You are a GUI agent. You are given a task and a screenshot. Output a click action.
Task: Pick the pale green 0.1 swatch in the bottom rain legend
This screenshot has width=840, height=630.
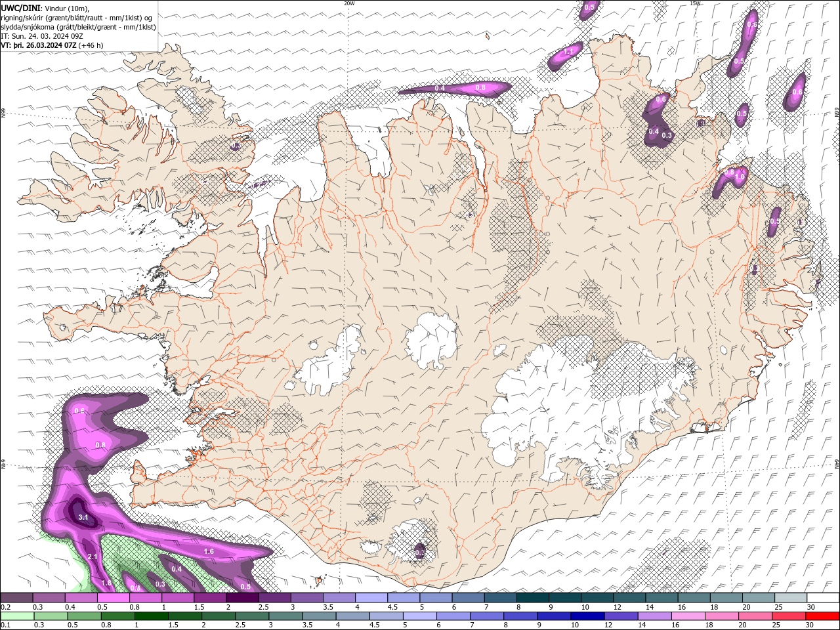click(16, 616)
